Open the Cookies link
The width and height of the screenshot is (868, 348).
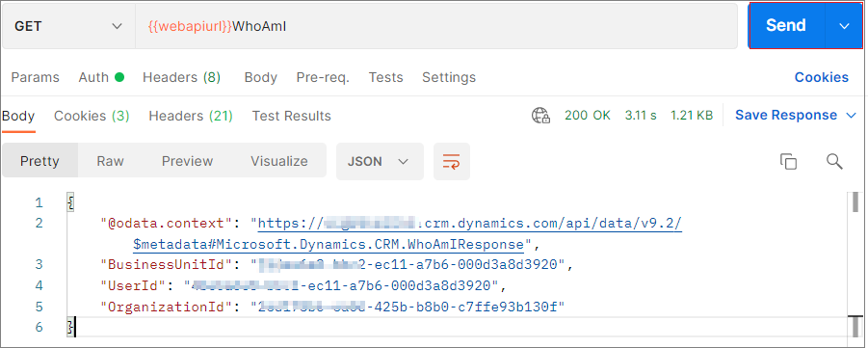pyautogui.click(x=822, y=77)
